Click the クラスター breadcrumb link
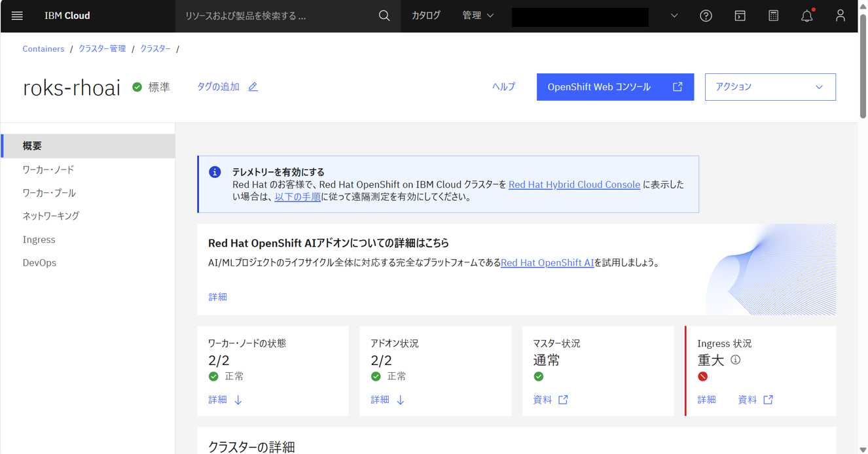 click(x=155, y=49)
